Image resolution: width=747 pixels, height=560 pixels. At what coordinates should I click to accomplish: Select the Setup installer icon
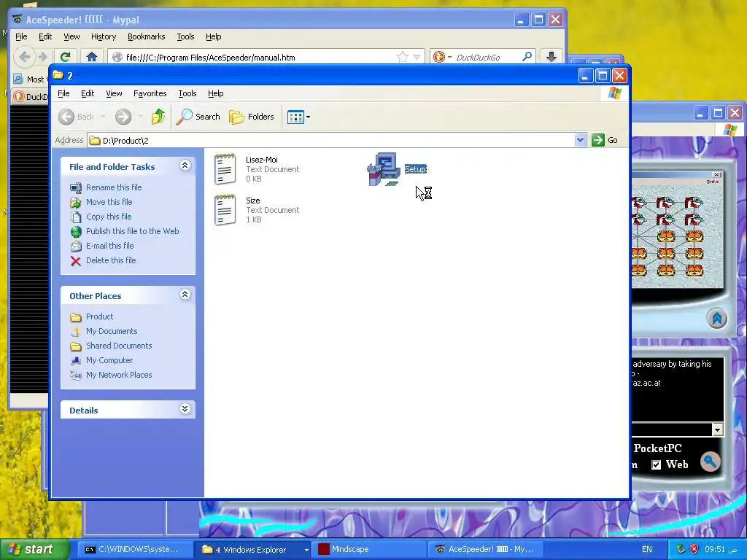[384, 169]
